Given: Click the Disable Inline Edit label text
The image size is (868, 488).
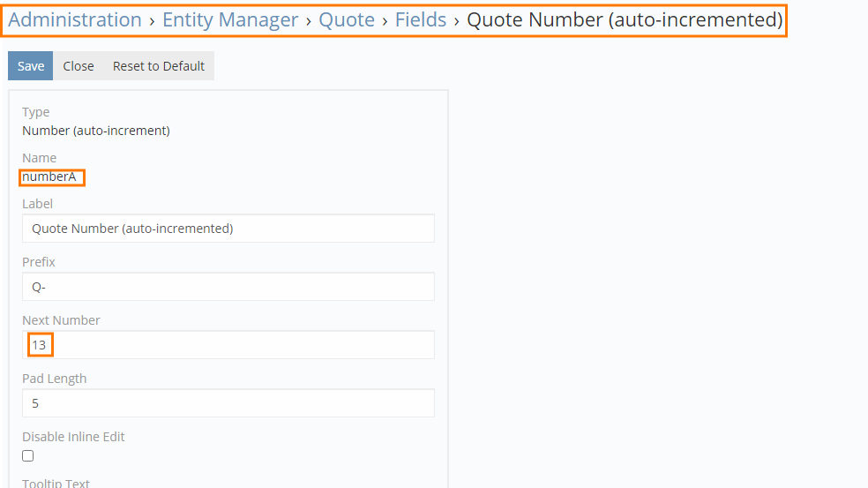Looking at the screenshot, I should (x=73, y=437).
